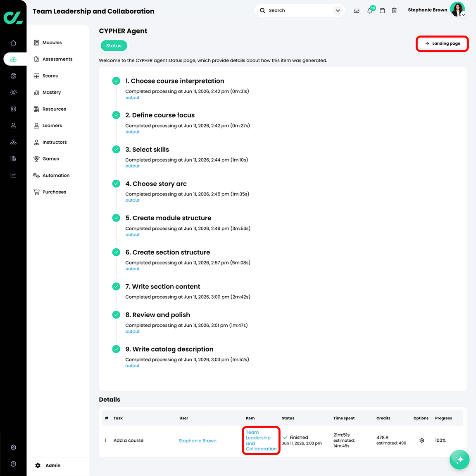View output of Write catalog description step

(x=132, y=366)
